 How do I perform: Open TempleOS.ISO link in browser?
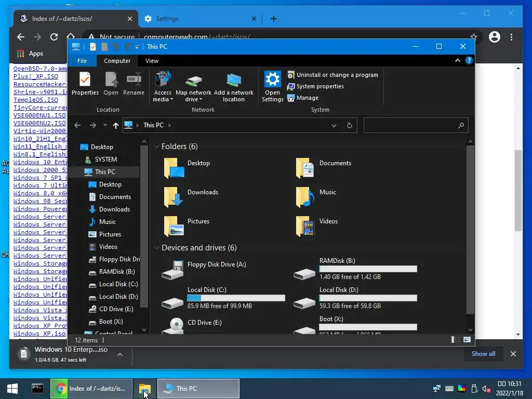point(36,100)
